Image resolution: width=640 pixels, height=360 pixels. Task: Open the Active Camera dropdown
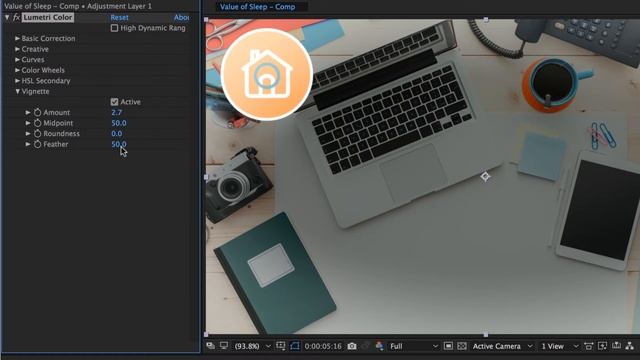pyautogui.click(x=502, y=346)
